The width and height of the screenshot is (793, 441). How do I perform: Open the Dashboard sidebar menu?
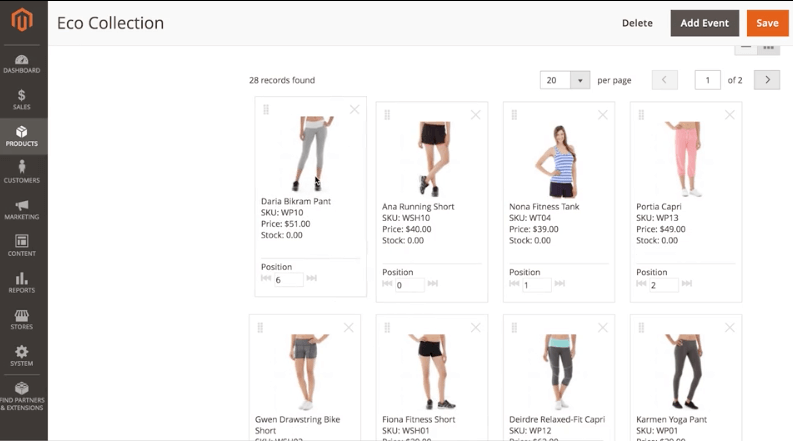[x=22, y=64]
